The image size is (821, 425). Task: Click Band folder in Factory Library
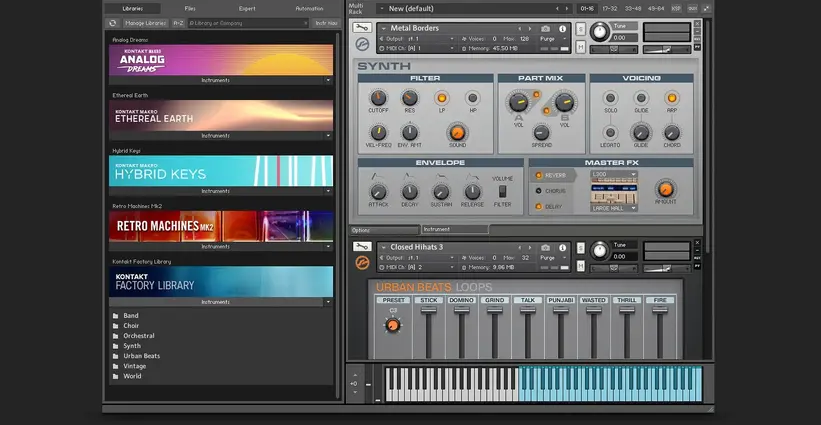pyautogui.click(x=131, y=316)
